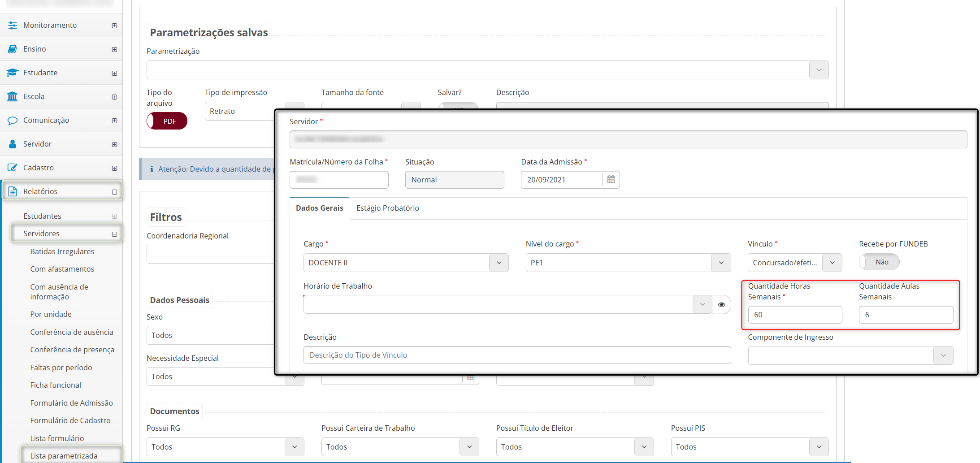
Task: Open Com ausência de informação report
Action: [x=59, y=292]
